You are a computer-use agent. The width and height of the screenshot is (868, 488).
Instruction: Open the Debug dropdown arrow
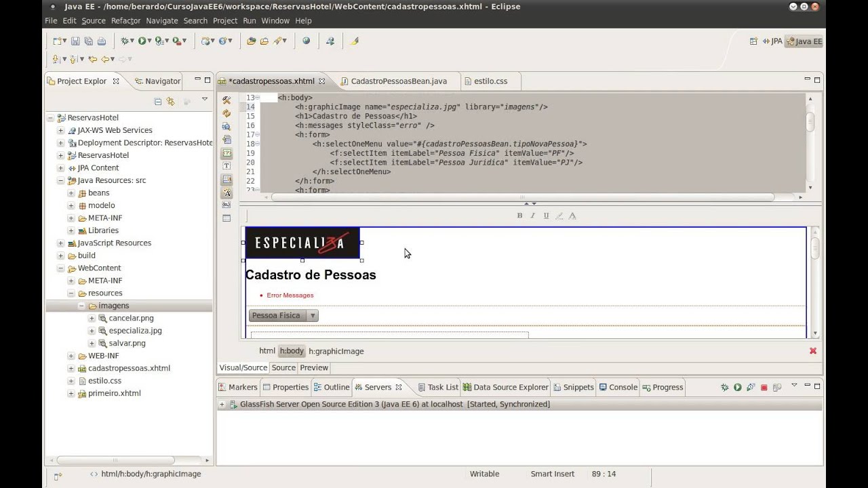click(132, 41)
